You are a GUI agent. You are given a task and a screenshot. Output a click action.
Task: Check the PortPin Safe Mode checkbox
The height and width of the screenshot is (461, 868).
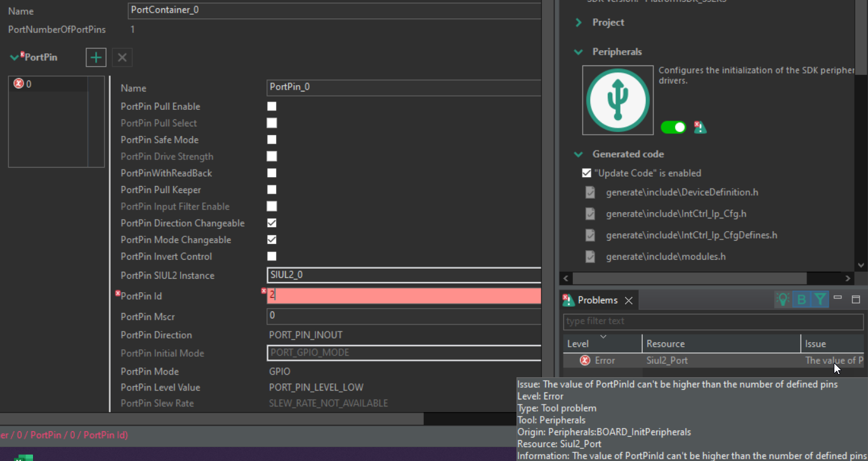[272, 140]
